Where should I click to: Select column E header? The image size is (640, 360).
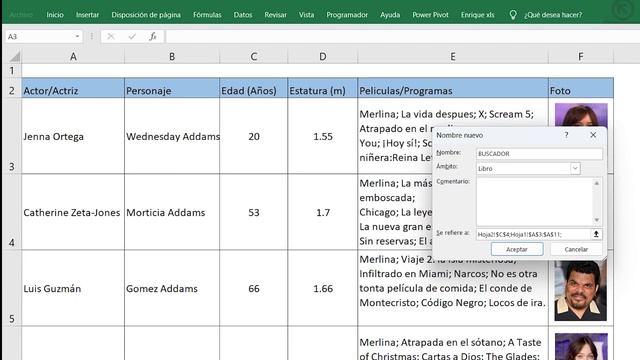[453, 56]
